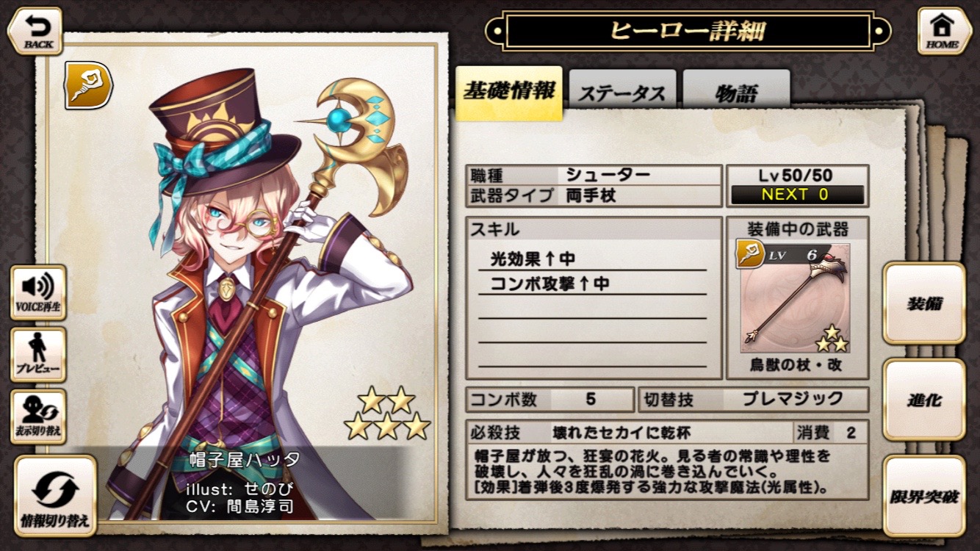This screenshot has width=980, height=551.
Task: Click the NEXT 0 experience bar
Action: (x=797, y=195)
